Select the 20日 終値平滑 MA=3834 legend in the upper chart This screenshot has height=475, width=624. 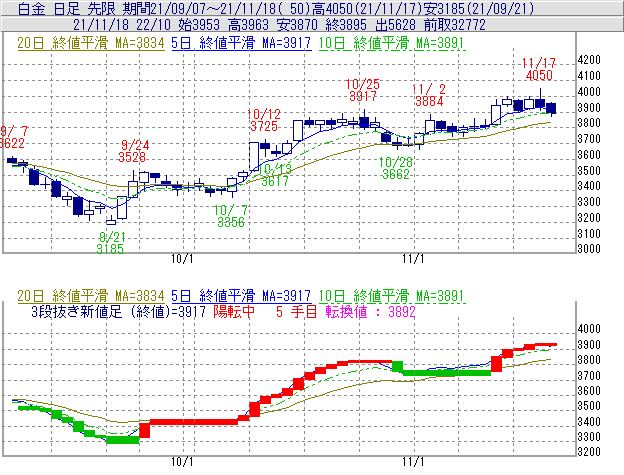91,43
